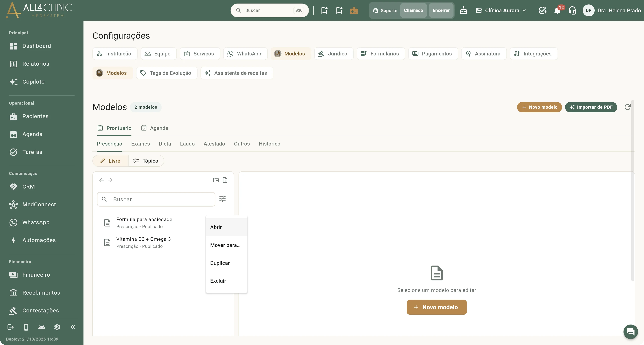Switch model type to Livre
This screenshot has width=644, height=345.
(x=110, y=161)
